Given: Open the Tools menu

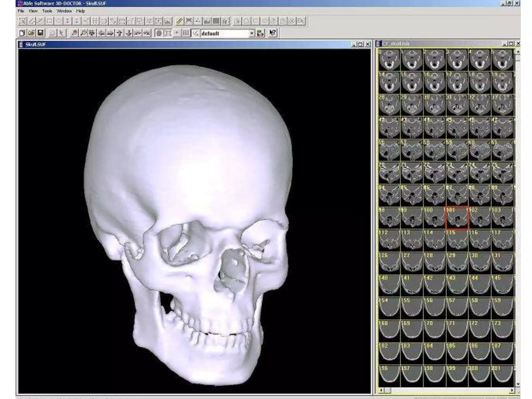Looking at the screenshot, I should 47,11.
